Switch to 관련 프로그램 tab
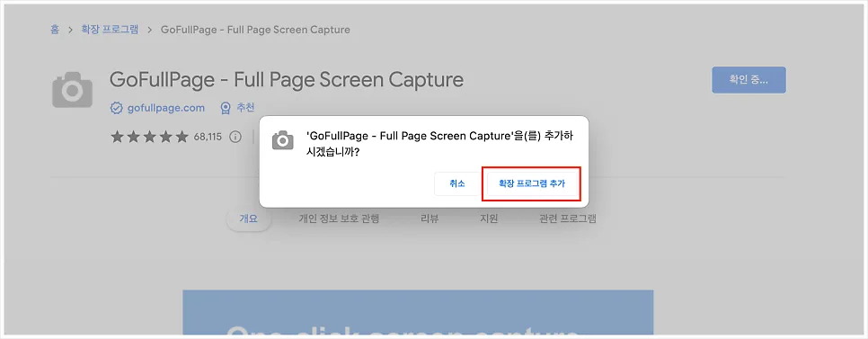 (567, 219)
